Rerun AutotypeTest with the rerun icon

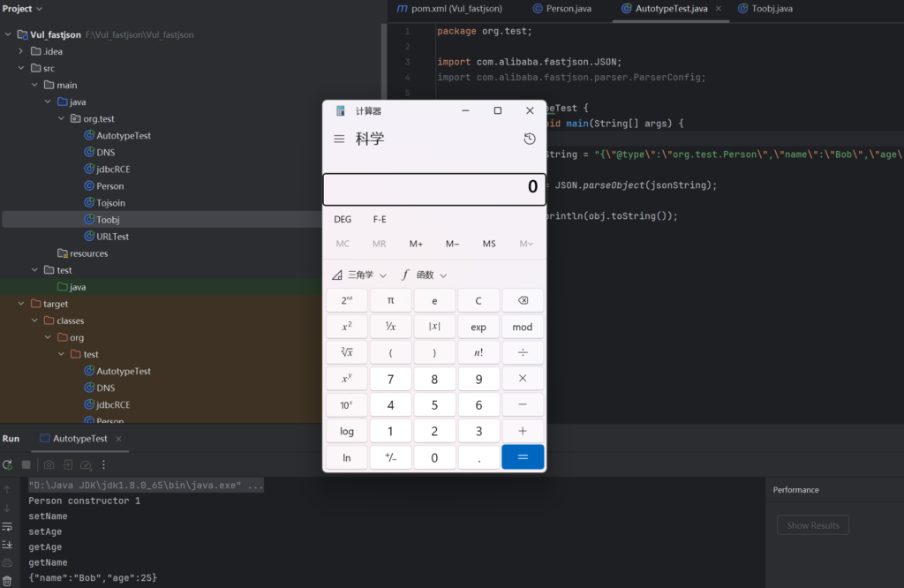click(7, 464)
